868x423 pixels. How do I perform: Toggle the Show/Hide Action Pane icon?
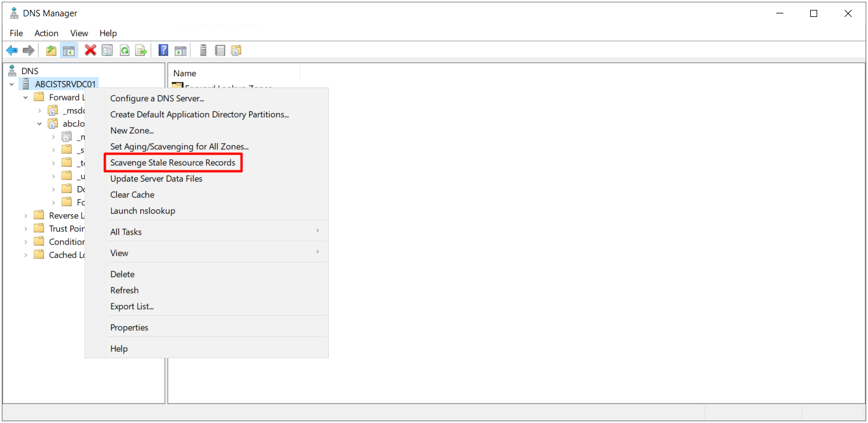click(180, 51)
